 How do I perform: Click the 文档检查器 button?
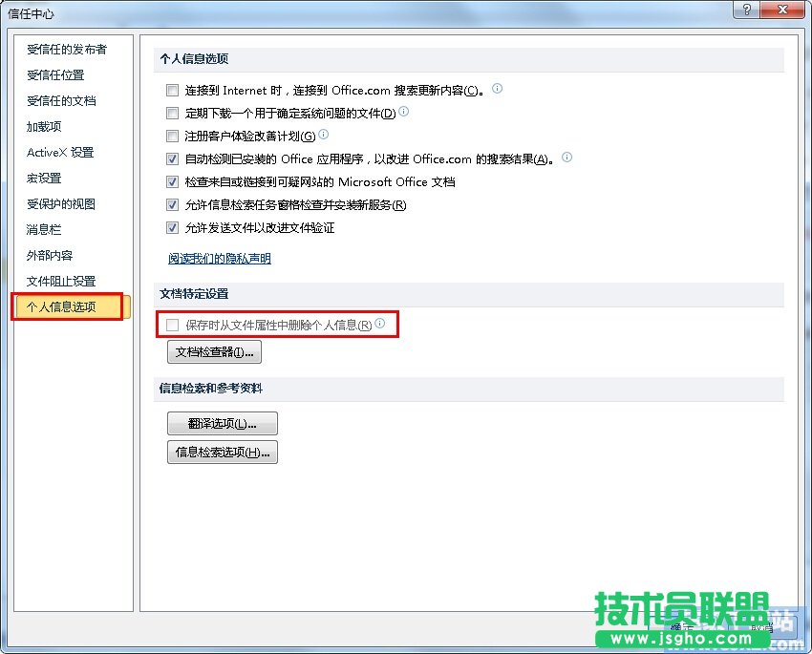pos(214,352)
